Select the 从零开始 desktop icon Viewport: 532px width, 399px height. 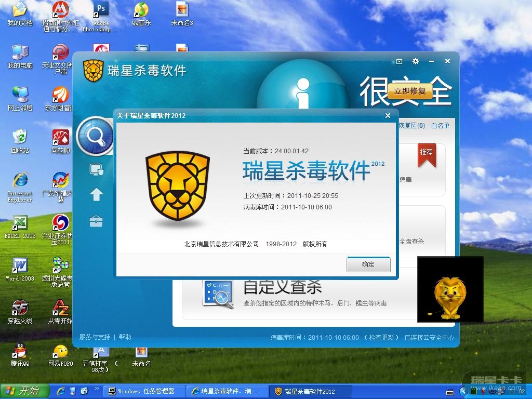pos(60,312)
